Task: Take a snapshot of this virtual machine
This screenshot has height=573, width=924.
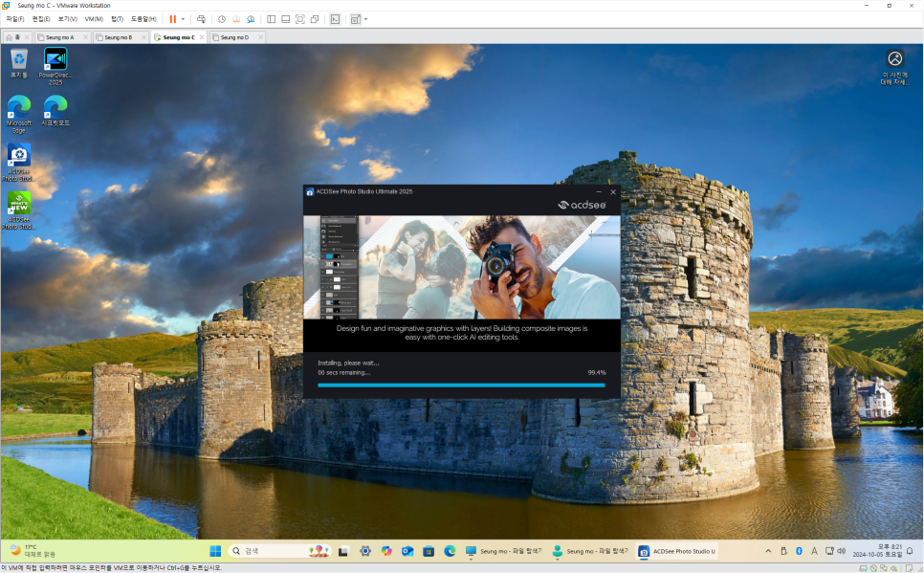Action: click(221, 19)
